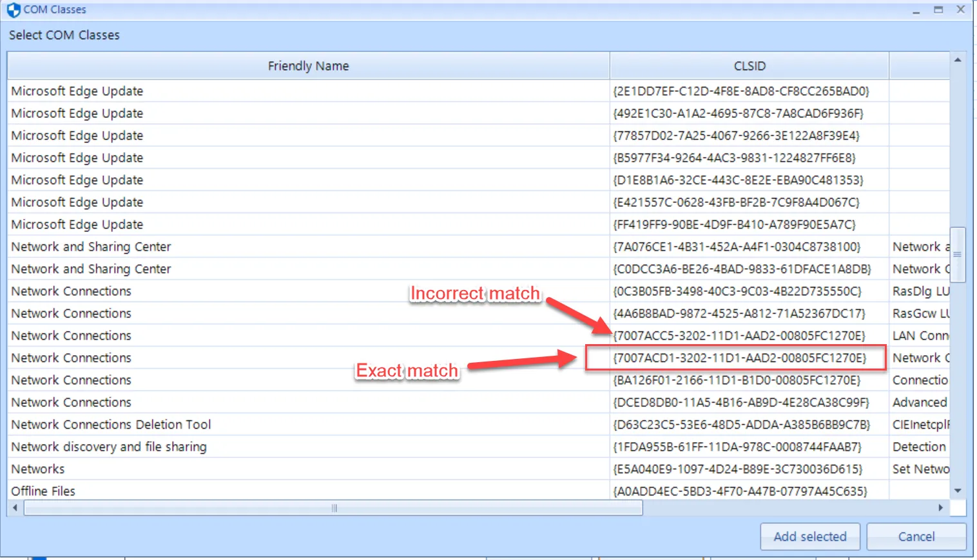
Task: Click the left arrow on the horizontal scrollbar
Action: click(14, 508)
